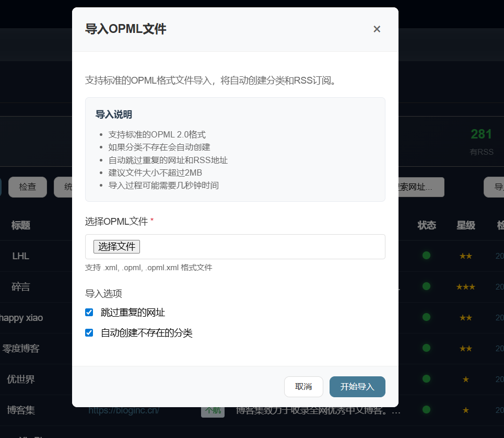Click the 选择文件 file picker button
504x438 pixels.
[x=116, y=246]
